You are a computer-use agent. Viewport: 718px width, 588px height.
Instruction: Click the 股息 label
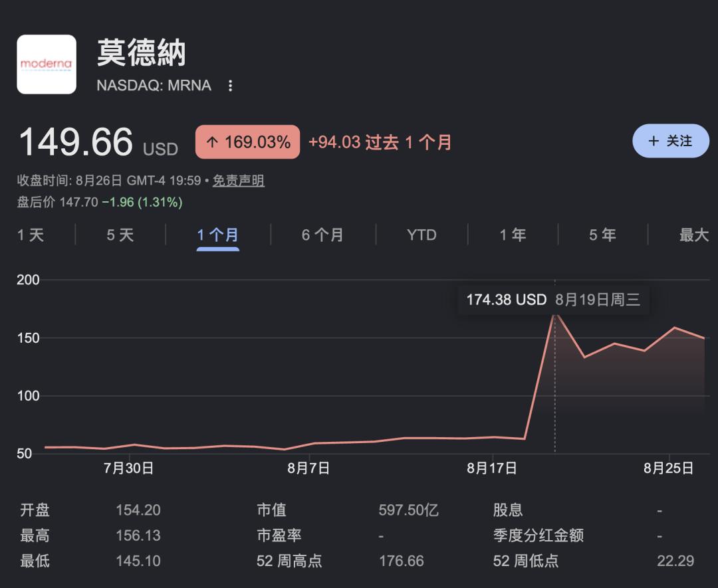(x=508, y=510)
